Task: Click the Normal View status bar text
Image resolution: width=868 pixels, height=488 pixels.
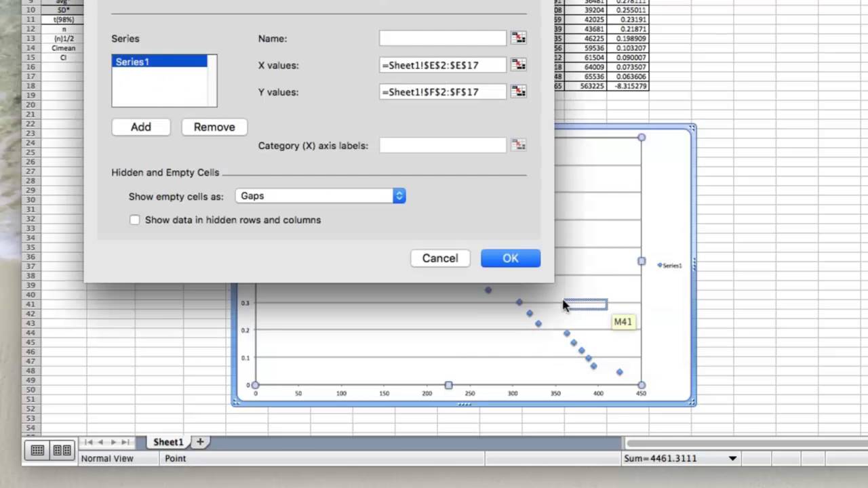Action: tap(107, 458)
